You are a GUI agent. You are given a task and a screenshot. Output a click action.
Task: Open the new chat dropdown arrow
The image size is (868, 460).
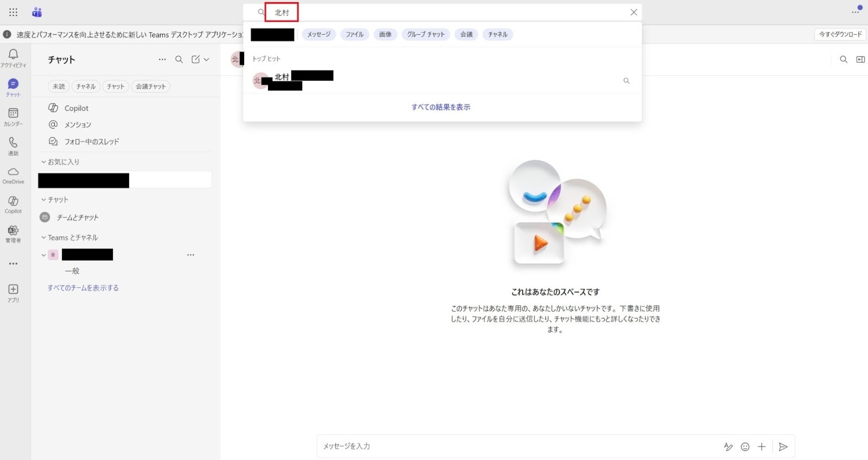[207, 59]
